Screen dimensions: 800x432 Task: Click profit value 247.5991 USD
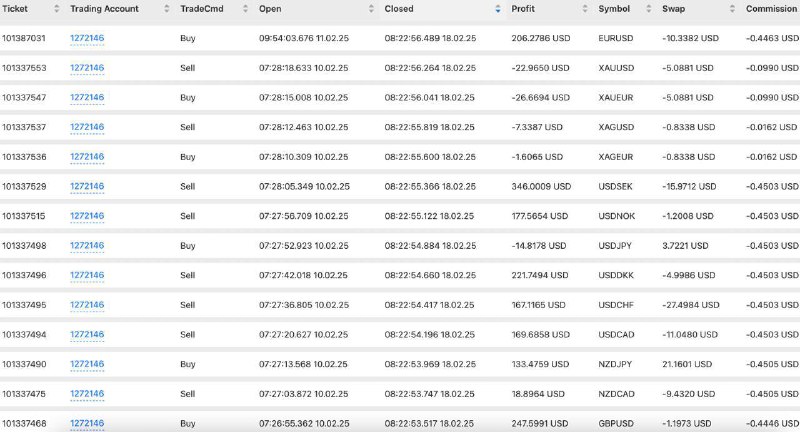click(x=539, y=423)
